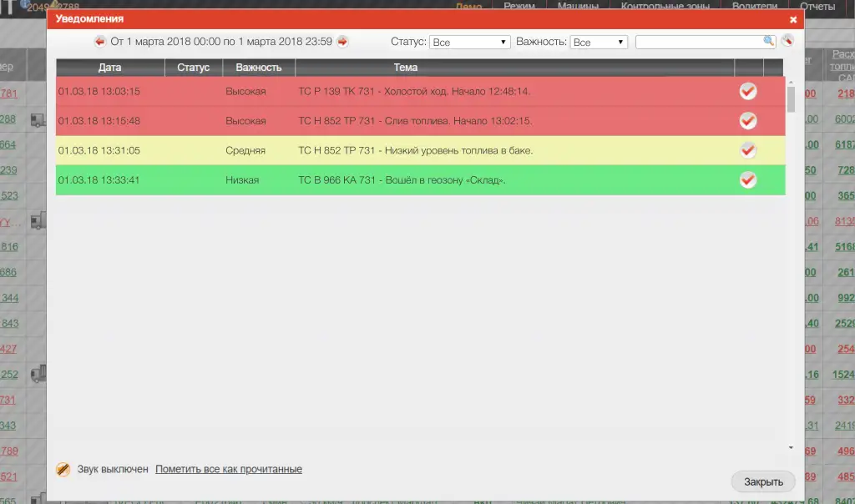This screenshot has height=504, width=855.
Task: Click the clear filter icon beside search
Action: click(x=787, y=41)
